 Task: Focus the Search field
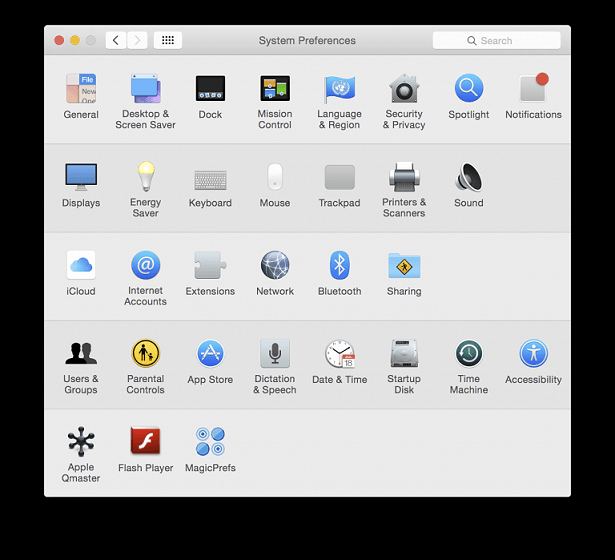(497, 40)
